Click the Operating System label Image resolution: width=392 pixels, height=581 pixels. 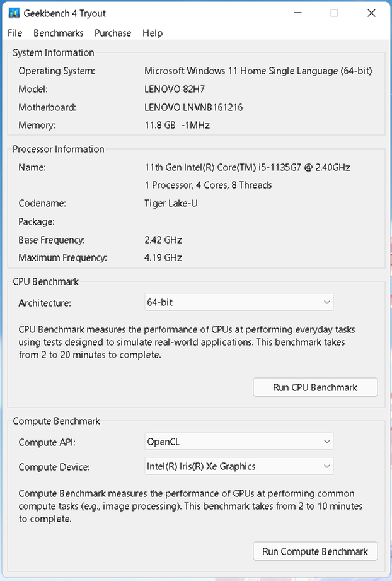(x=57, y=71)
